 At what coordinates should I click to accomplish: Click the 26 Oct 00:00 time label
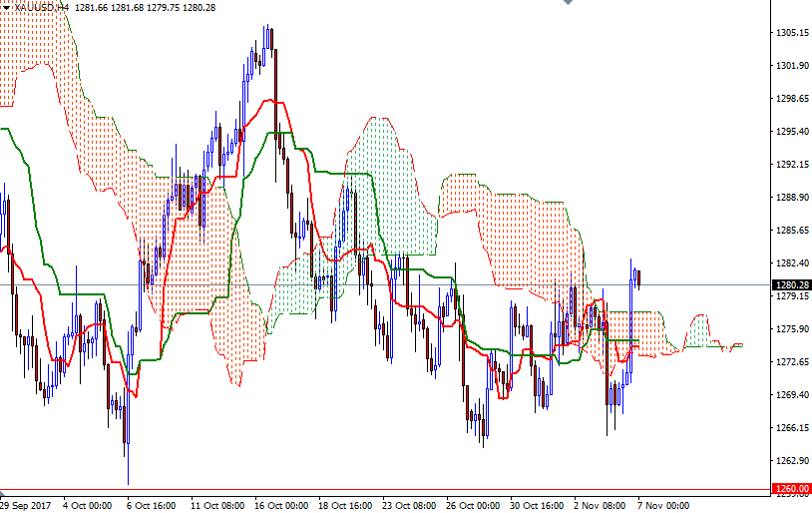472,505
